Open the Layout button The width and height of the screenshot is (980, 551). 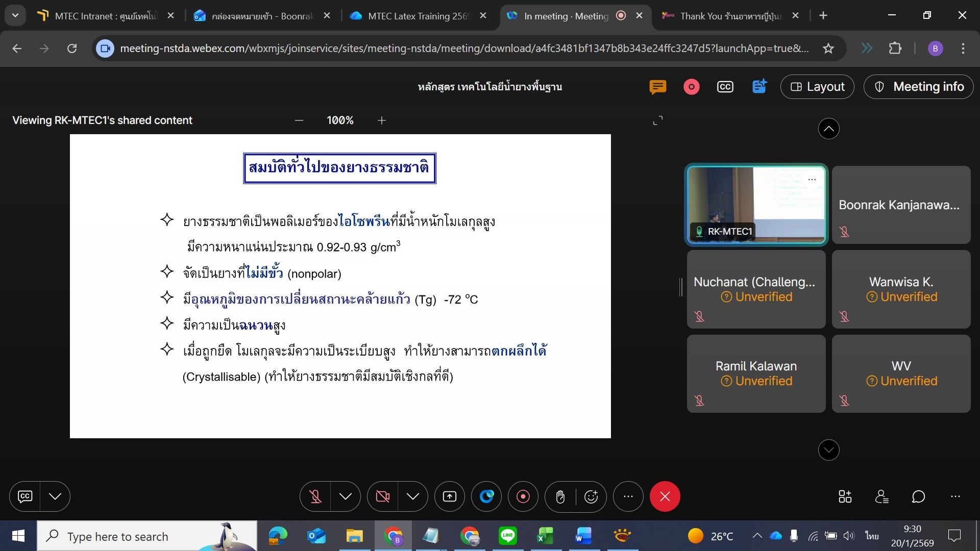[817, 87]
